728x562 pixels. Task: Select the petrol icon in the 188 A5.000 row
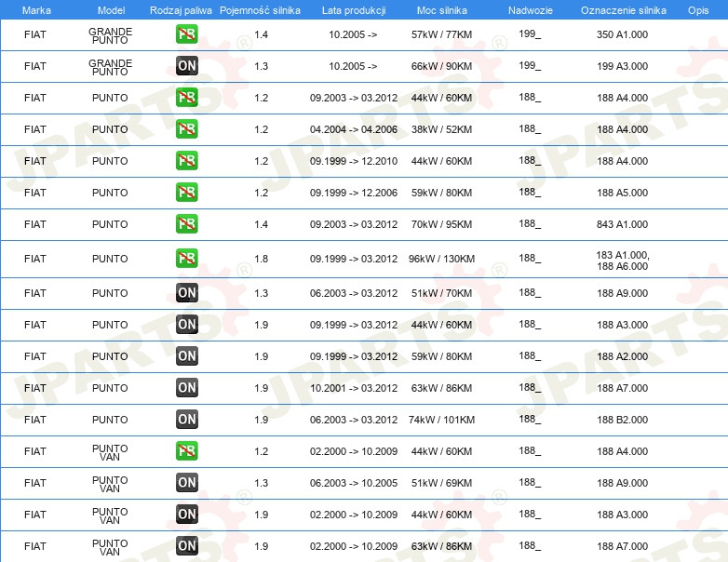(186, 192)
